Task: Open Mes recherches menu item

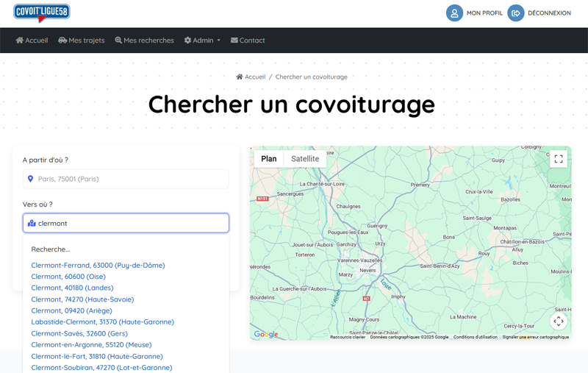Action: [x=144, y=40]
